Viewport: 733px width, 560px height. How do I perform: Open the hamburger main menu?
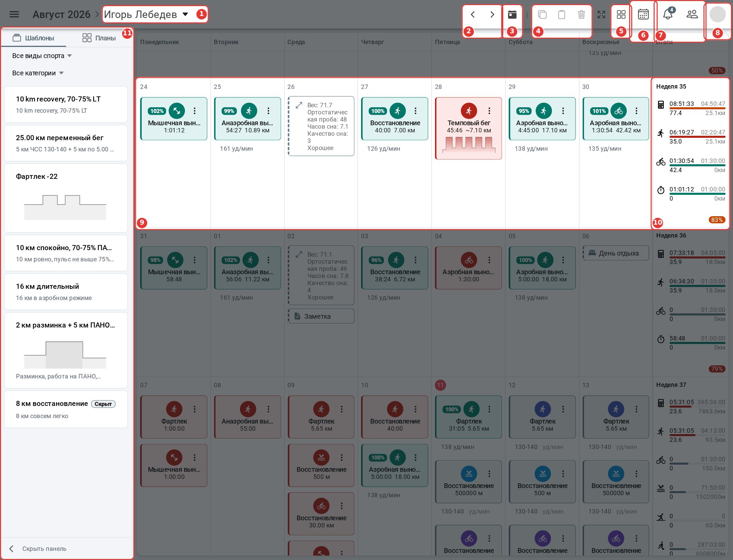click(14, 14)
